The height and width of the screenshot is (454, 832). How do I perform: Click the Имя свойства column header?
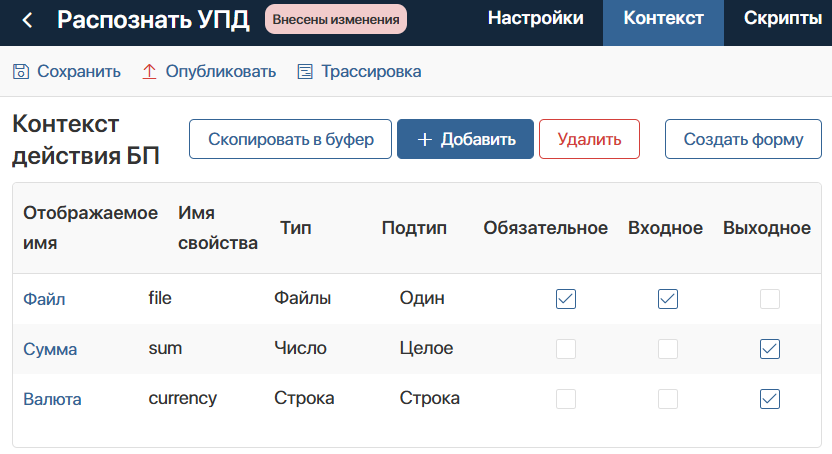[218, 228]
